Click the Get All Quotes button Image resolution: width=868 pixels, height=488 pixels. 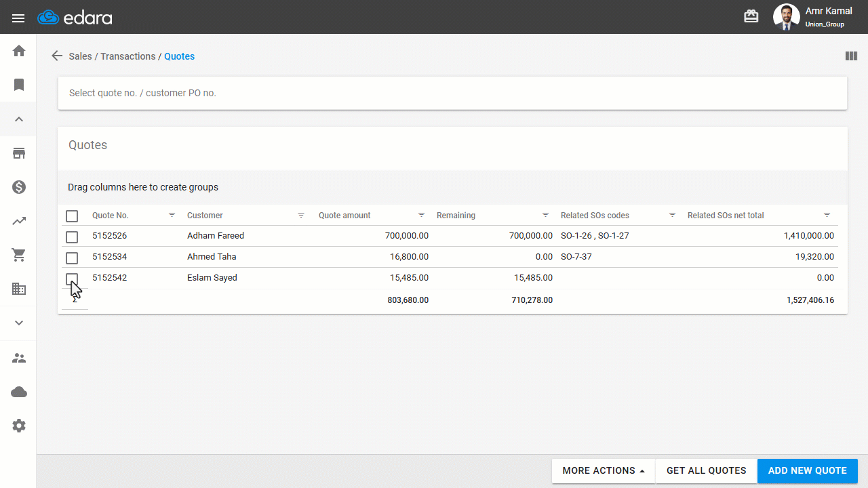(706, 471)
